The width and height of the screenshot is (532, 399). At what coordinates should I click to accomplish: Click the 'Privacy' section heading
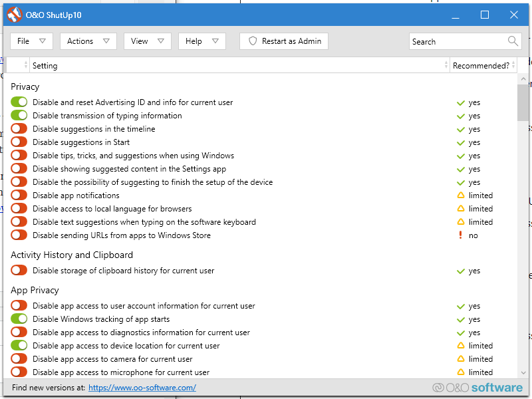tap(25, 86)
